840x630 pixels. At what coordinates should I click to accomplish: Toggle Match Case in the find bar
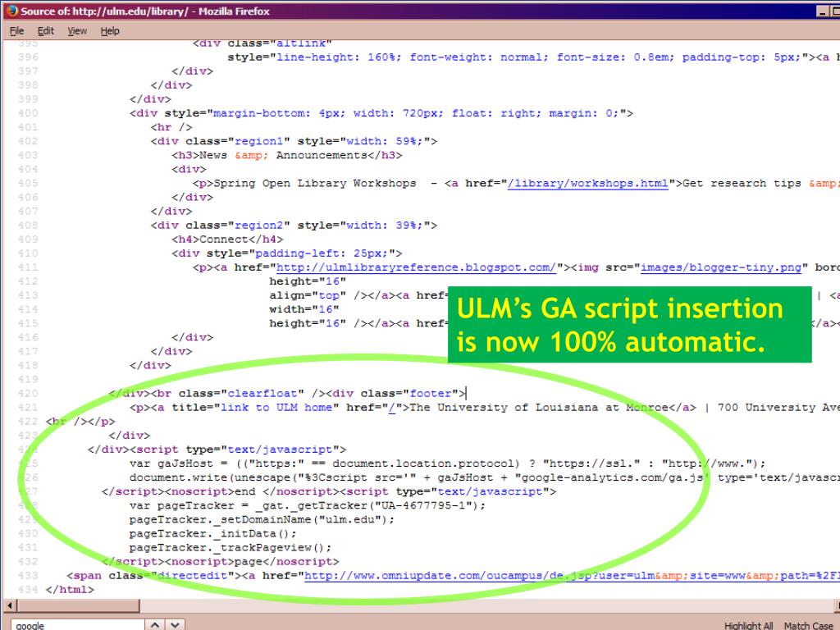click(808, 625)
